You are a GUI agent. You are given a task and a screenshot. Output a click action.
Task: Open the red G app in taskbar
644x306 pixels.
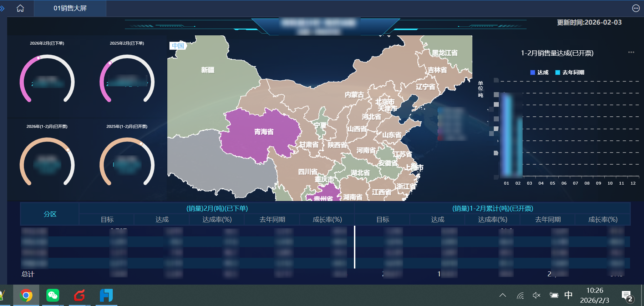point(79,295)
